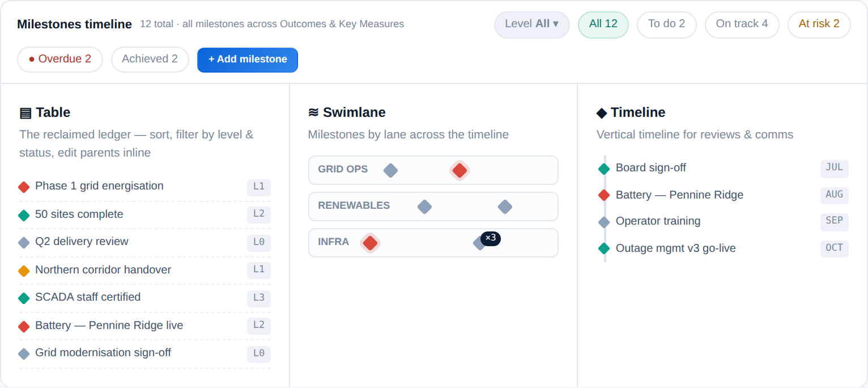Click the Table list icon
This screenshot has height=388, width=868.
25,113
